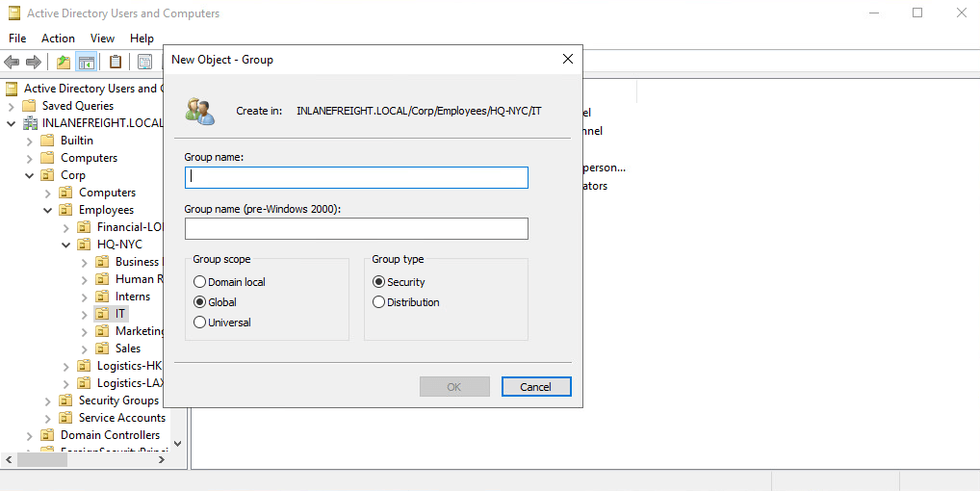Click the Security Groups OU icon
The height and width of the screenshot is (491, 980).
65,401
